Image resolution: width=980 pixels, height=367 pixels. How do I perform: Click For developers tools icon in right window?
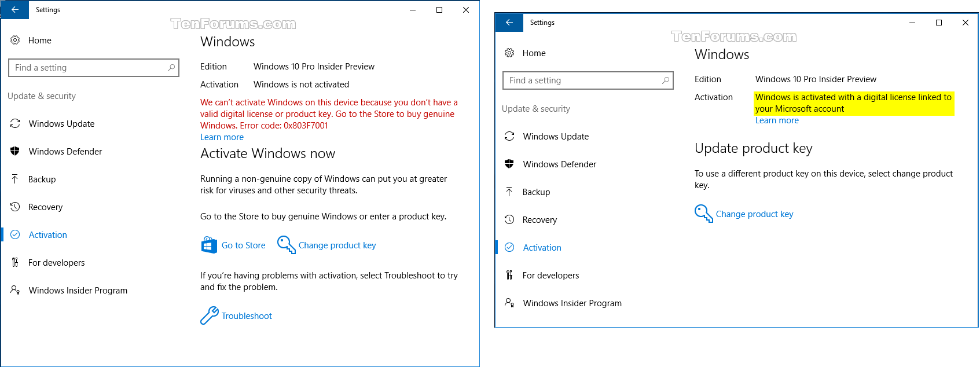(509, 275)
